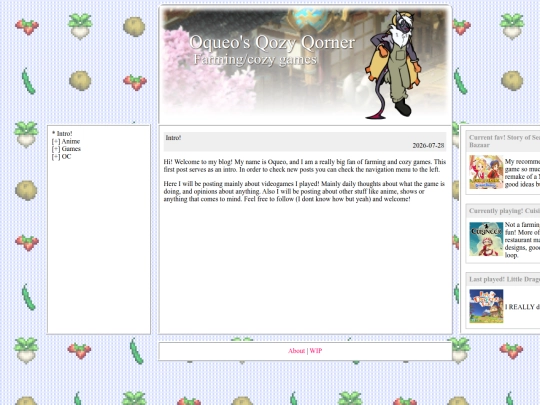Open the Intro! entry in navigation menu
The height and width of the screenshot is (405, 540).
pyautogui.click(x=64, y=134)
